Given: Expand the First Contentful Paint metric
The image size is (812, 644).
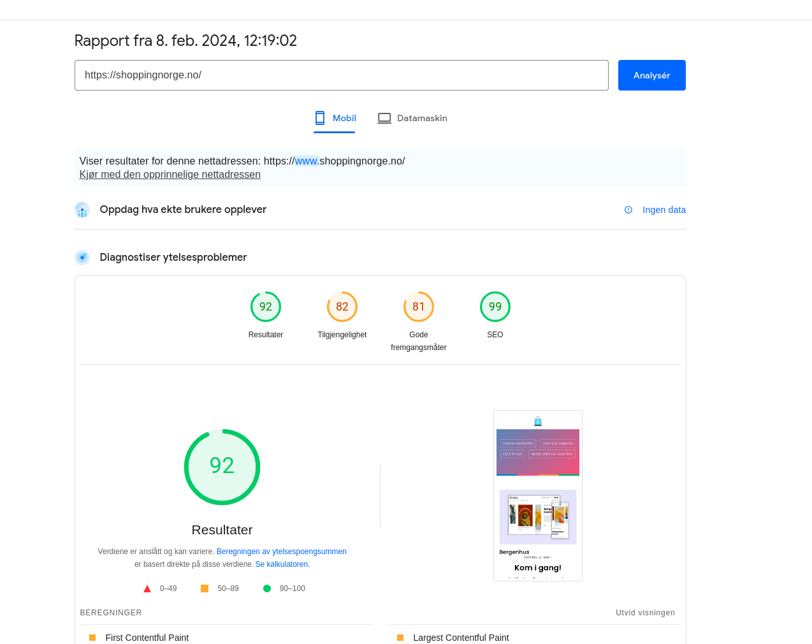Looking at the screenshot, I should (x=147, y=638).
